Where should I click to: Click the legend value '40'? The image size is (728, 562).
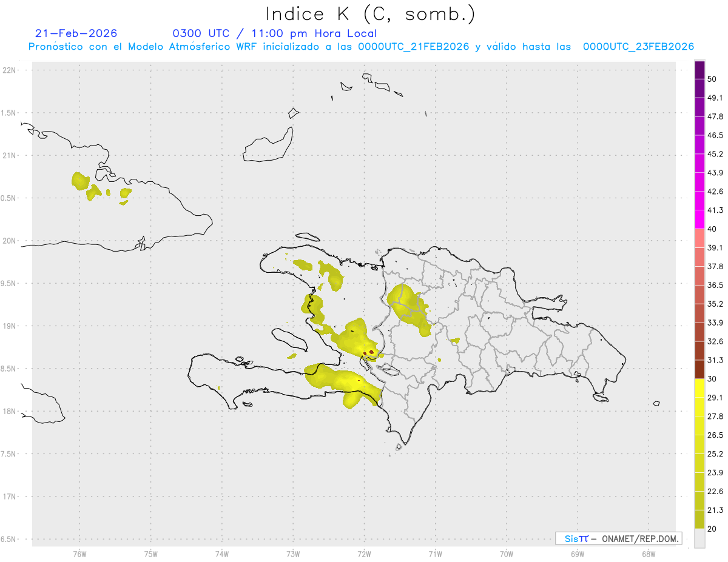click(x=712, y=229)
